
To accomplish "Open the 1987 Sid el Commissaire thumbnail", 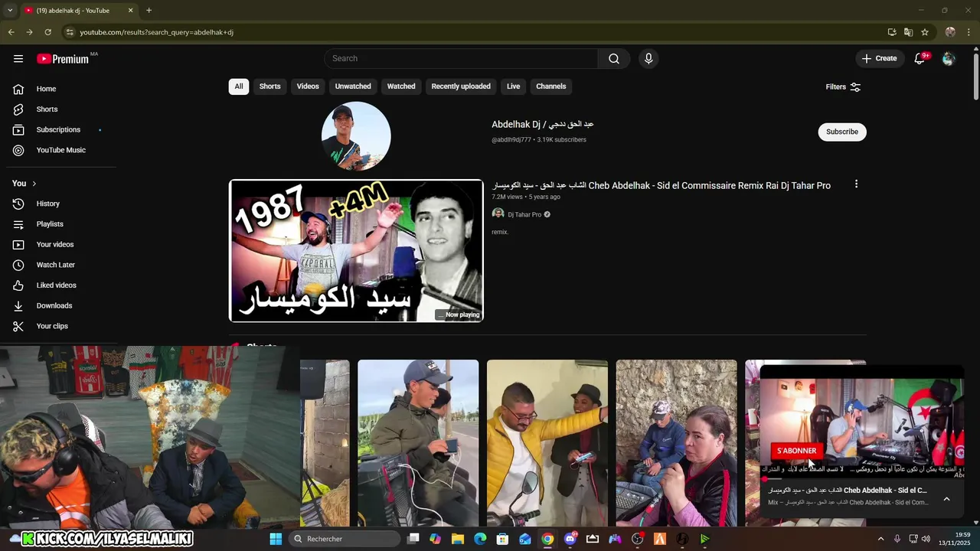I will [356, 251].
